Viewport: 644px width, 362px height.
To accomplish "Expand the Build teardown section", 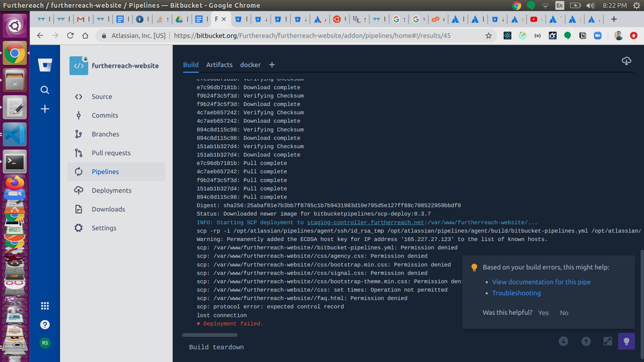I will tap(216, 347).
